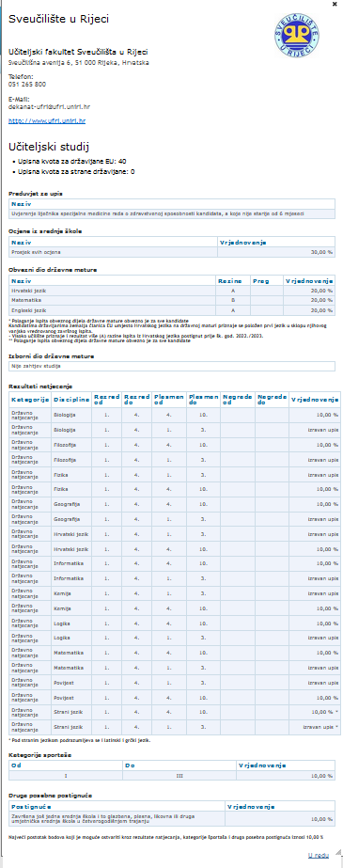The image size is (343, 868).
Task: Click the Sveučilište u Rijeci logo
Action: [297, 34]
